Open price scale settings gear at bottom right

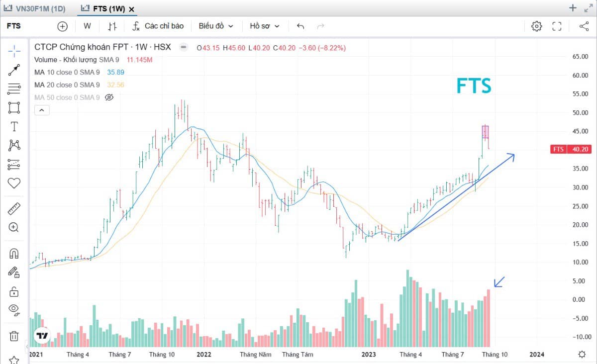582,354
